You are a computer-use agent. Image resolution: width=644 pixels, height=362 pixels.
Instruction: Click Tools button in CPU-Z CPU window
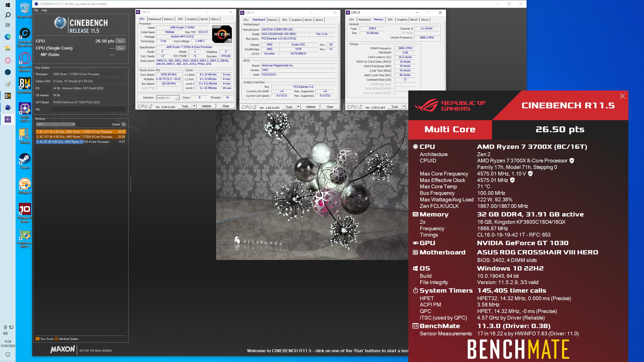[185, 106]
